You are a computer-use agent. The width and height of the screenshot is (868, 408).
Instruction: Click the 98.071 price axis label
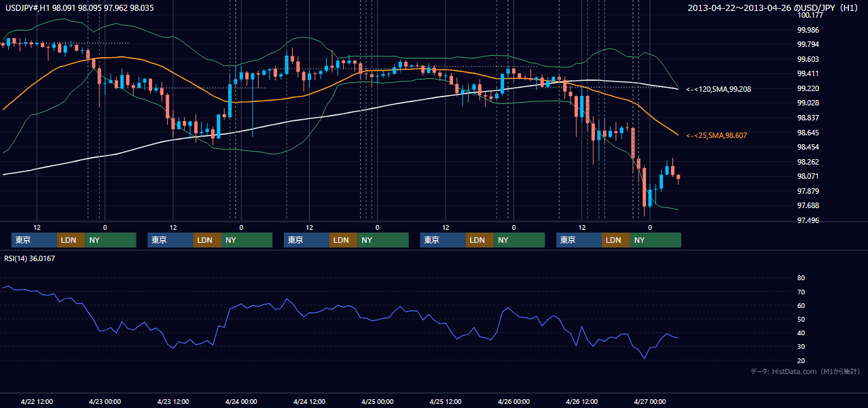point(808,176)
